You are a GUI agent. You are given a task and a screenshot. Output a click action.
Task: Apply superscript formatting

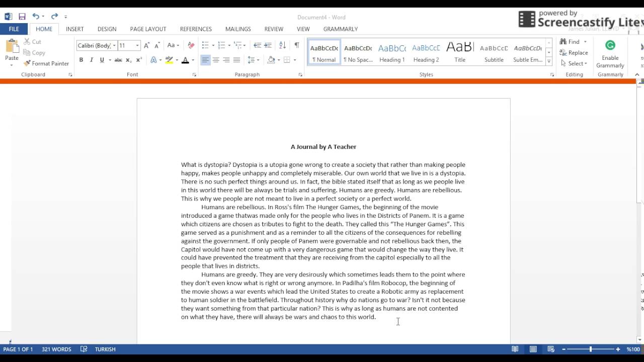coord(139,60)
